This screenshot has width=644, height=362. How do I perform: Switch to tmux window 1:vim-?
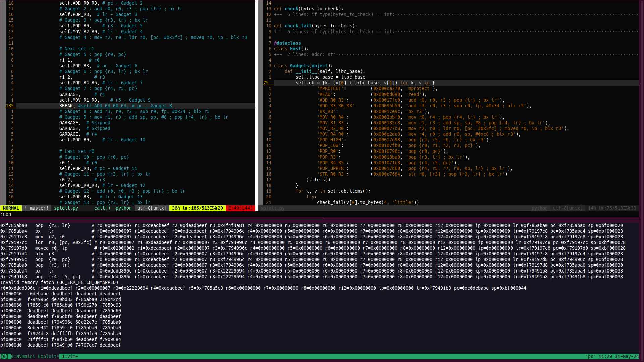tap(70, 356)
